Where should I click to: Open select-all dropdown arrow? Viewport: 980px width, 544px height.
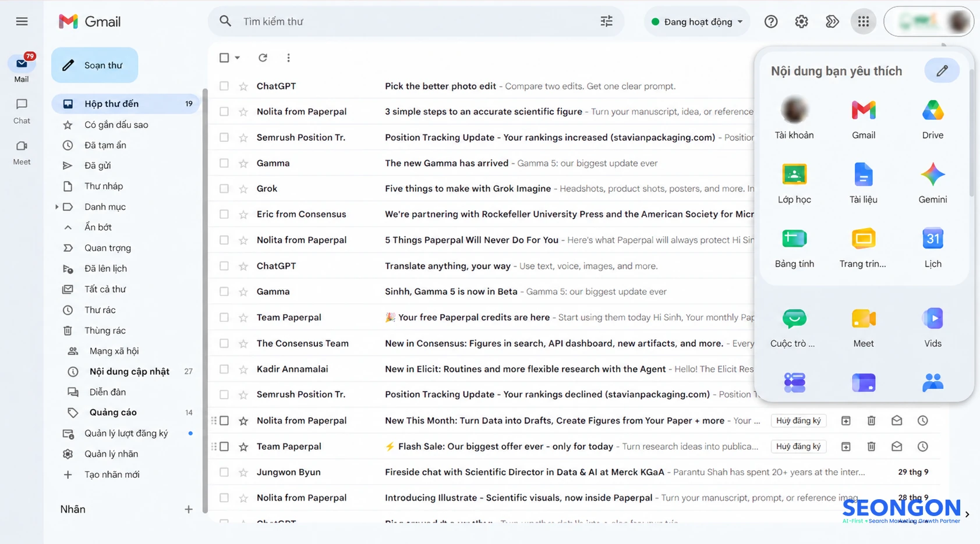click(x=237, y=58)
